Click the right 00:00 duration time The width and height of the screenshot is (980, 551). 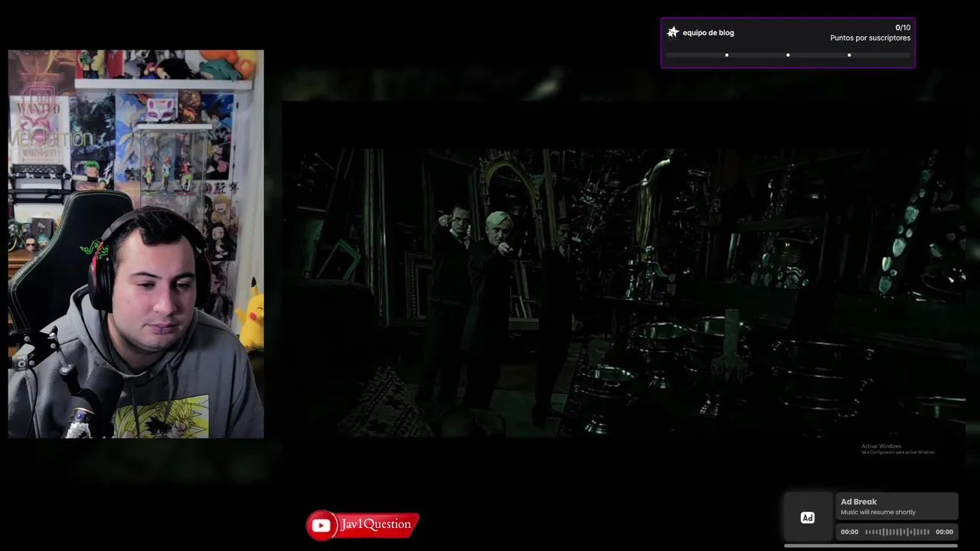pos(944,532)
